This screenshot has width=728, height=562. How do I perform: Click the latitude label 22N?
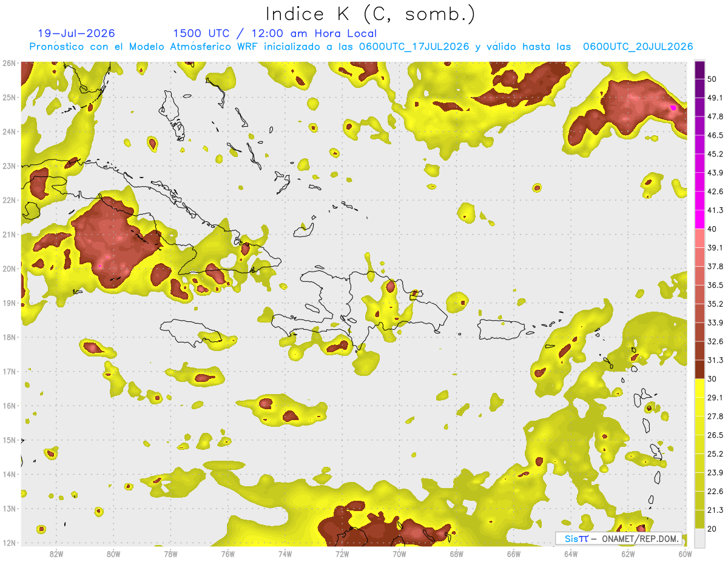(x=9, y=200)
